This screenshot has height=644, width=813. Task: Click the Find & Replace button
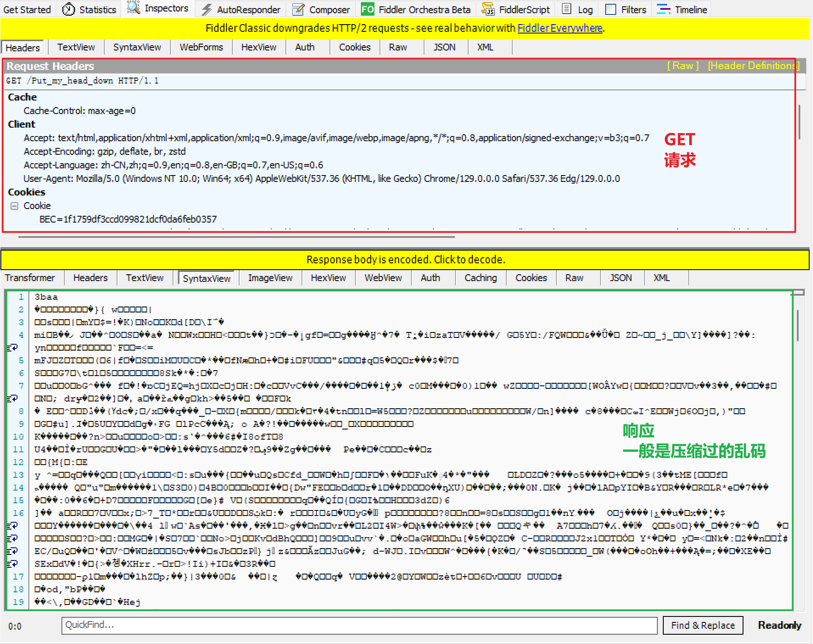click(x=703, y=625)
